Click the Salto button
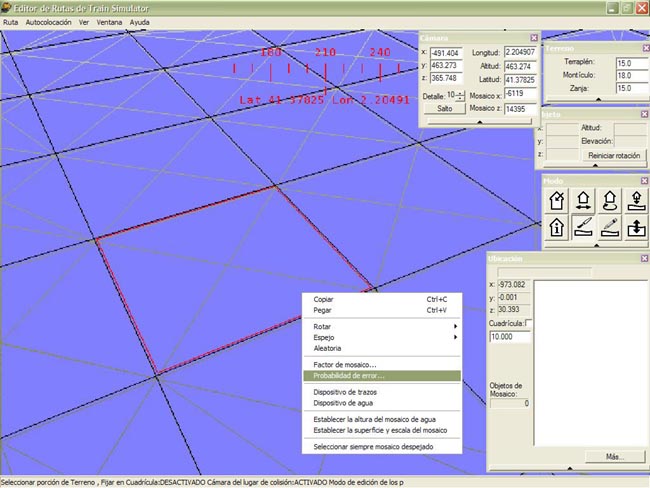Image resolution: width=650 pixels, height=488 pixels. (444, 108)
